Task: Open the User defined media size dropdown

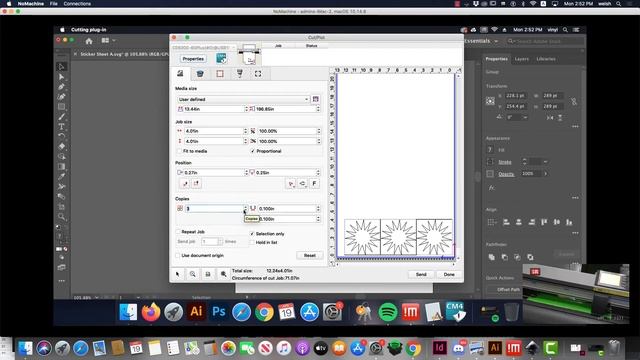Action: click(243, 99)
